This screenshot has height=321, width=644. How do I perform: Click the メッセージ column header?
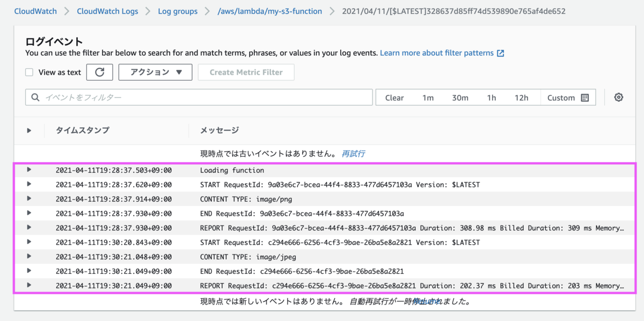tap(219, 130)
